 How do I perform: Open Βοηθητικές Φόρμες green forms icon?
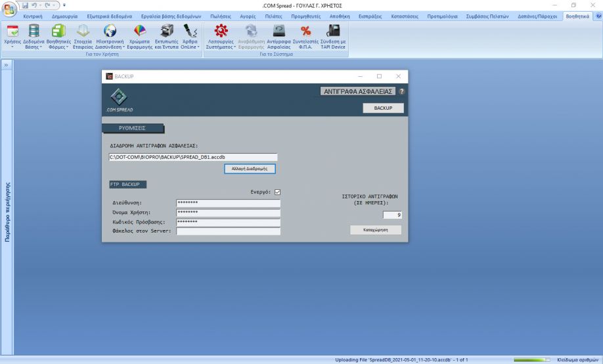(58, 31)
